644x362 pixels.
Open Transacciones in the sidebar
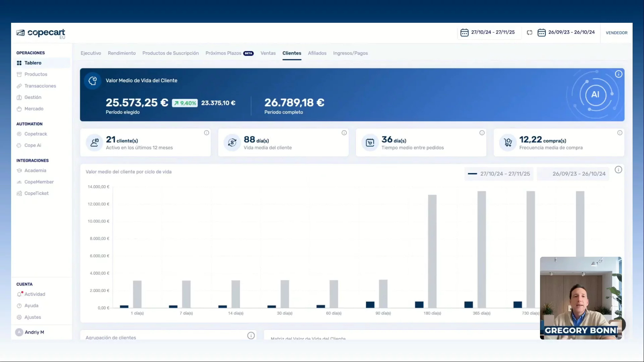(40, 86)
